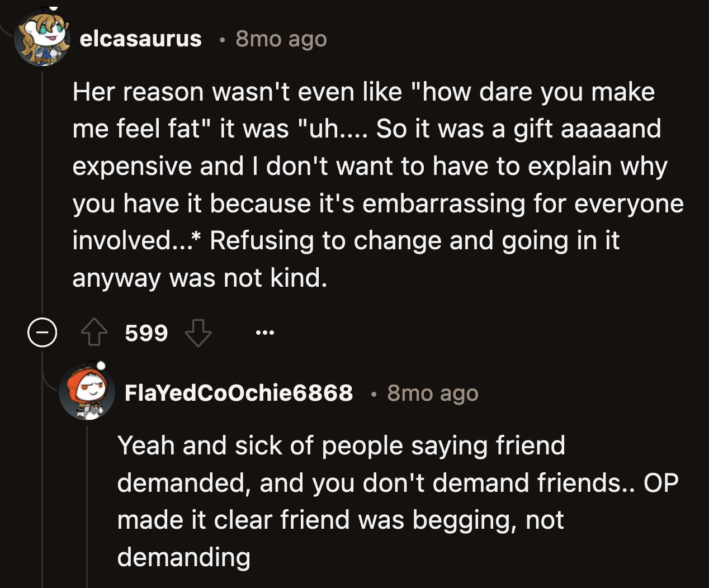Open elcasaurus's user profile
709x588 pixels.
[x=140, y=39]
